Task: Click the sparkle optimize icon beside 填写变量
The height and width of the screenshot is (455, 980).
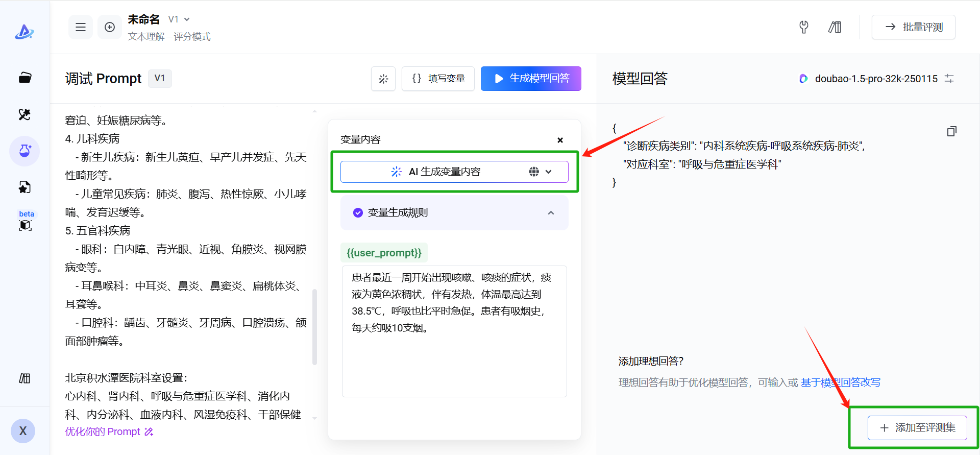Action: (x=383, y=79)
